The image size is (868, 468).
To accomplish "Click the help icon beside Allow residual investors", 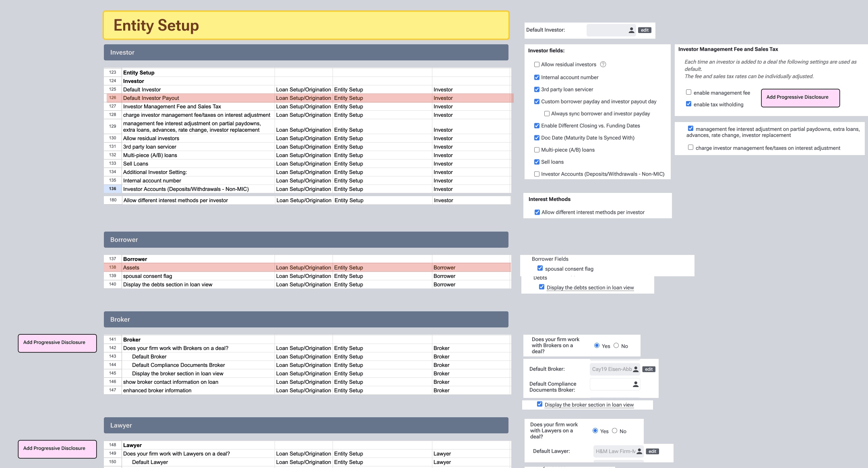I will [x=603, y=64].
